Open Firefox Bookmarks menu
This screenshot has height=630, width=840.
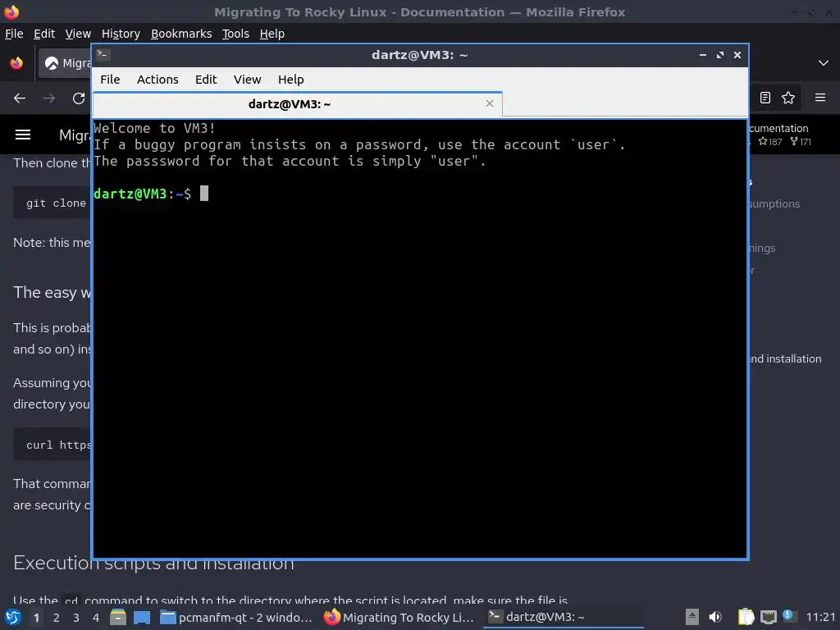tap(181, 34)
